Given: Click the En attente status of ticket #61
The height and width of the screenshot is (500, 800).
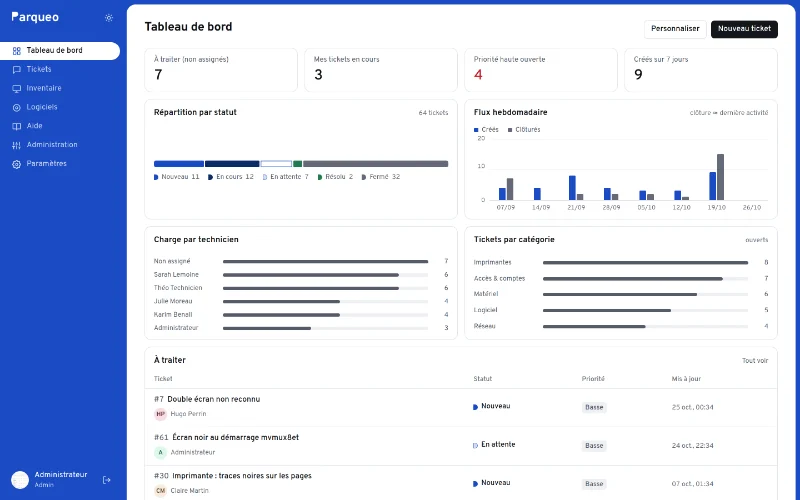Looking at the screenshot, I should click(x=494, y=445).
